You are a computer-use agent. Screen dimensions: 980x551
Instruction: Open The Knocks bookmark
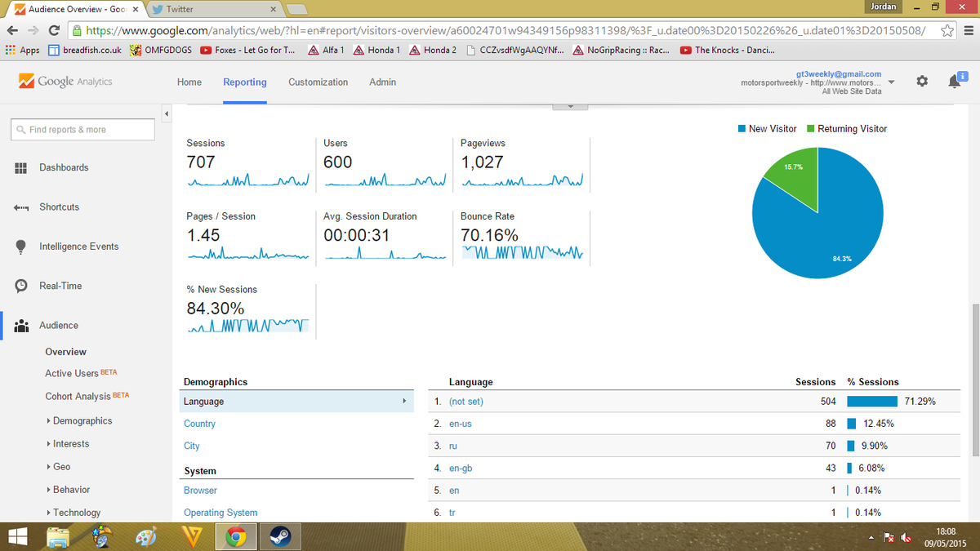727,50
